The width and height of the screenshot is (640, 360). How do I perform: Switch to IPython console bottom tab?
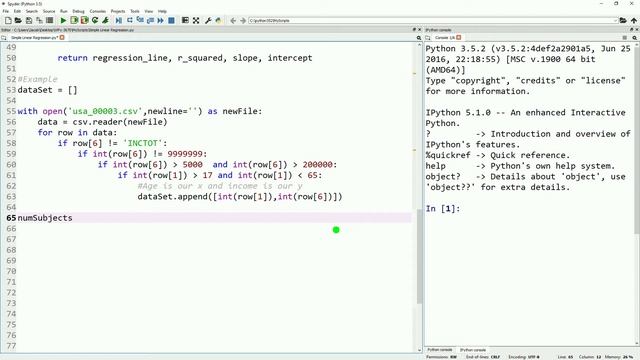click(473, 350)
